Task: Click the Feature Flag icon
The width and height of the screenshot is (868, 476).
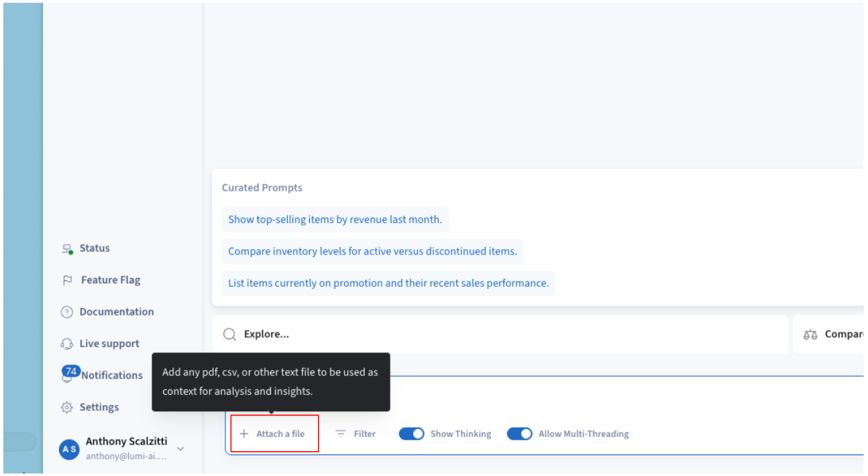Action: [x=67, y=281]
